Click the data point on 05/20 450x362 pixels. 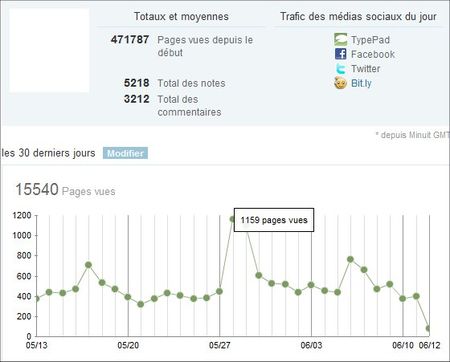tap(128, 297)
